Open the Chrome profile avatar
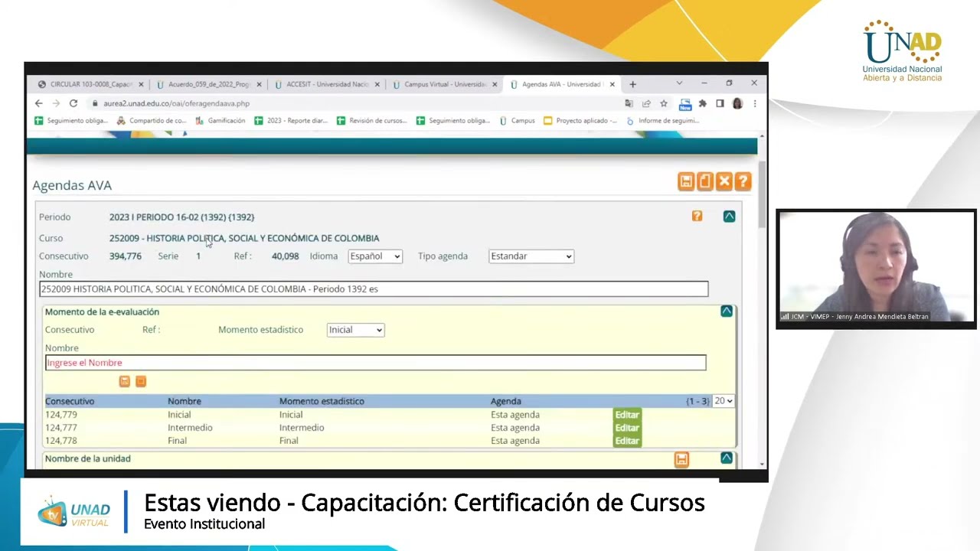The image size is (980, 551). point(737,103)
